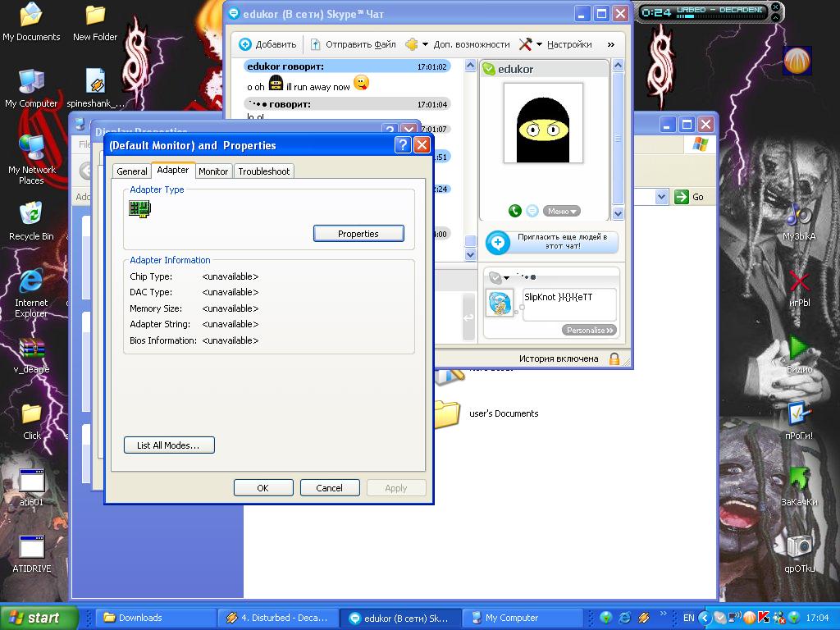Click the Memory Size label
Image resolution: width=840 pixels, height=630 pixels.
coord(156,308)
